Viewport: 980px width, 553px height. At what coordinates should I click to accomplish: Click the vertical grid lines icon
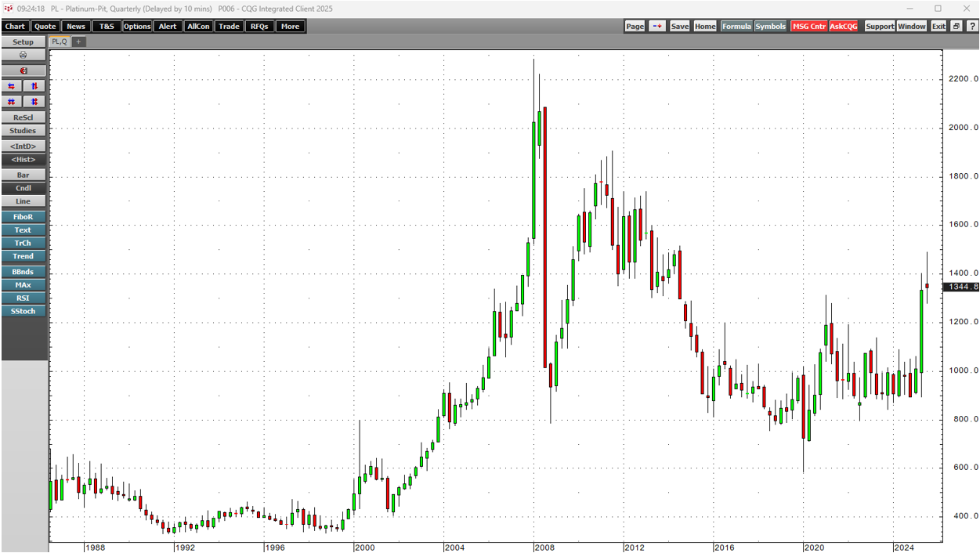34,102
